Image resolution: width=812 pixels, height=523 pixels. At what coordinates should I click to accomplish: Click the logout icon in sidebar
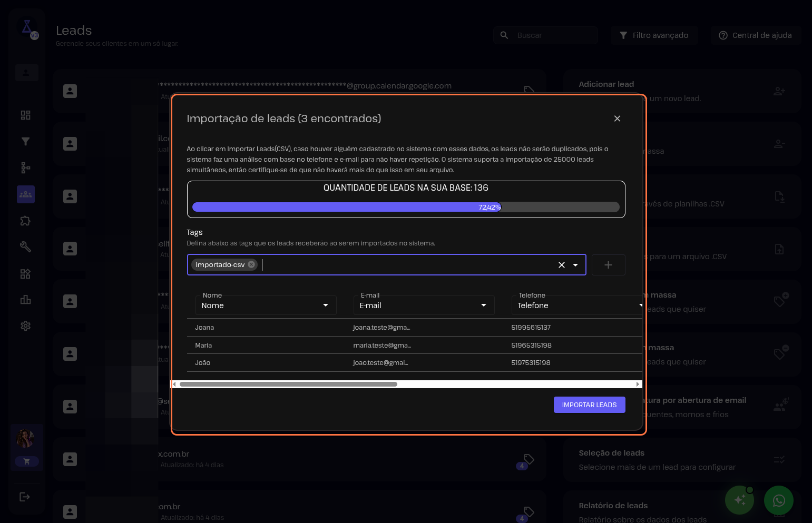coord(25,497)
